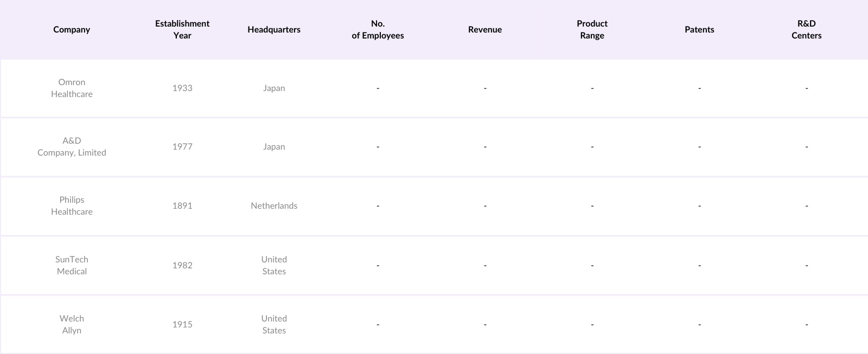The image size is (868, 354).
Task: Select the 1915 establishment year cell
Action: pos(182,325)
